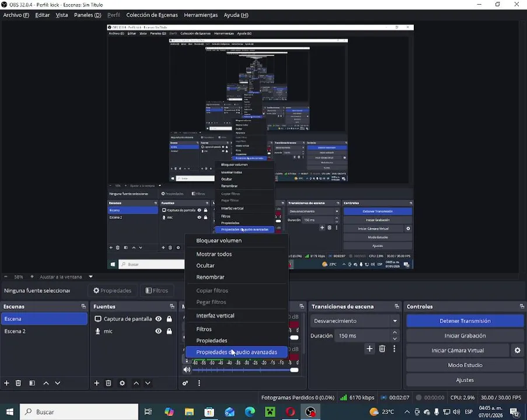Screen dimensions: 527x420
Task: Open Paneles menu
Action: click(88, 15)
